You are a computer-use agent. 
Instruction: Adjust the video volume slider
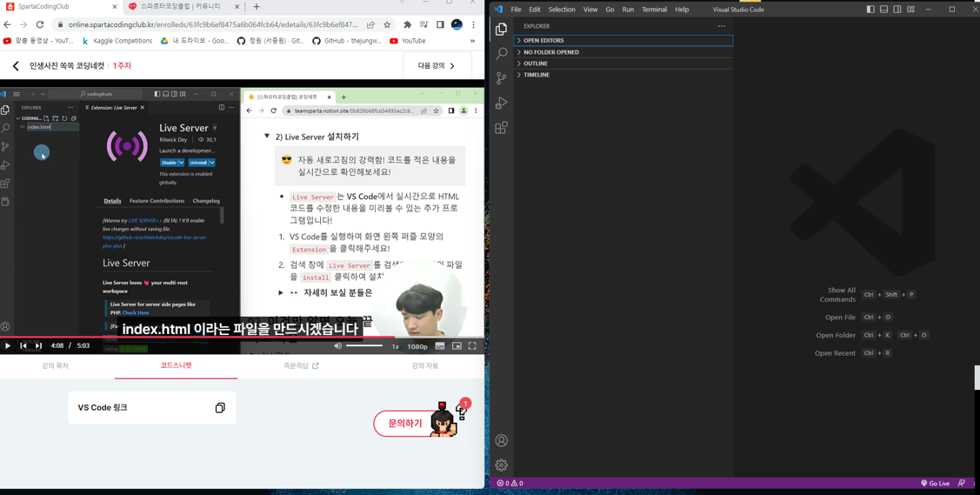click(364, 345)
